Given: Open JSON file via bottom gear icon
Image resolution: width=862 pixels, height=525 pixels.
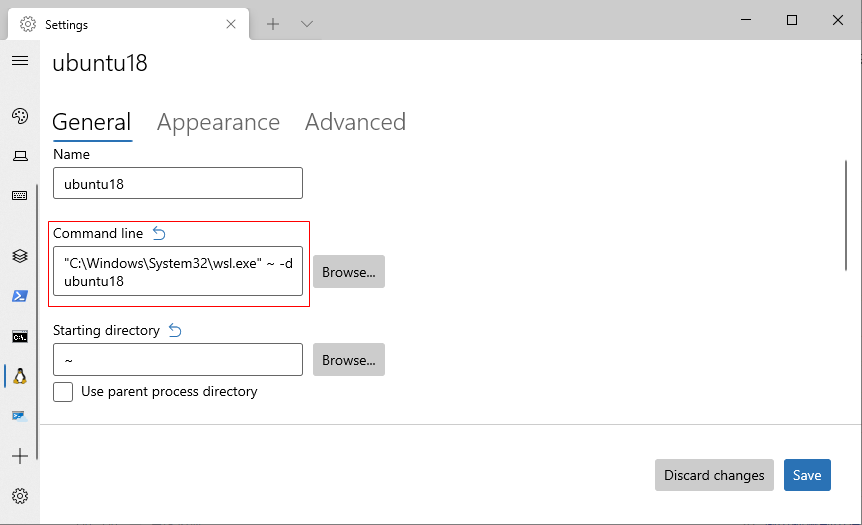Looking at the screenshot, I should (20, 496).
